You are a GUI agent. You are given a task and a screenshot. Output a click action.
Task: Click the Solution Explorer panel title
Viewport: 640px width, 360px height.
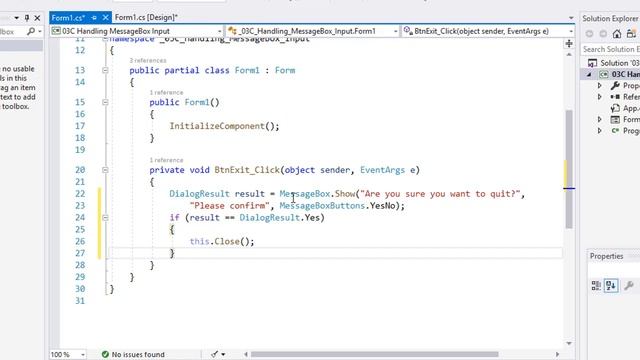(610, 18)
